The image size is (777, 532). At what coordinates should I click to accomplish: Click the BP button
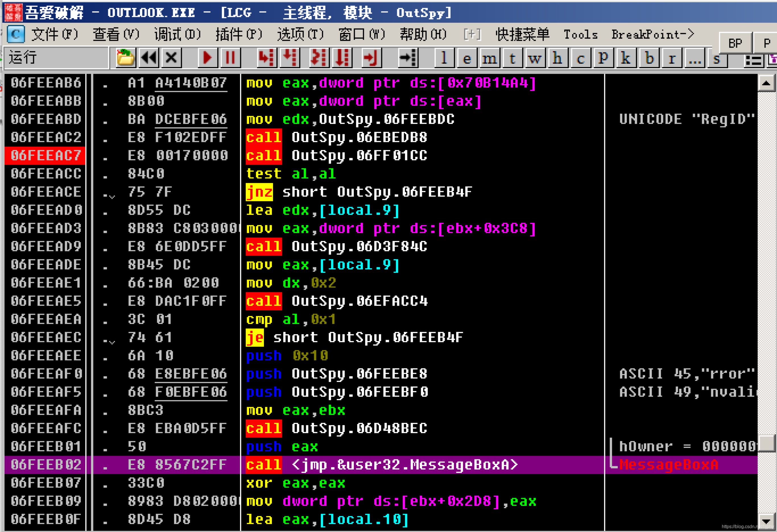pos(735,43)
